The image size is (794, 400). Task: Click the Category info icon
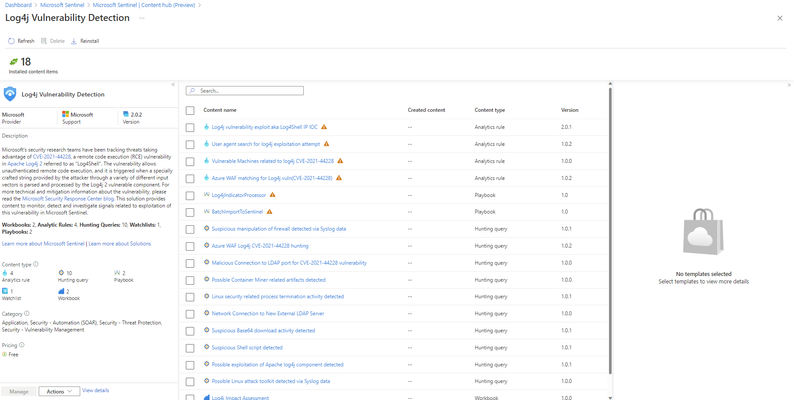27,313
